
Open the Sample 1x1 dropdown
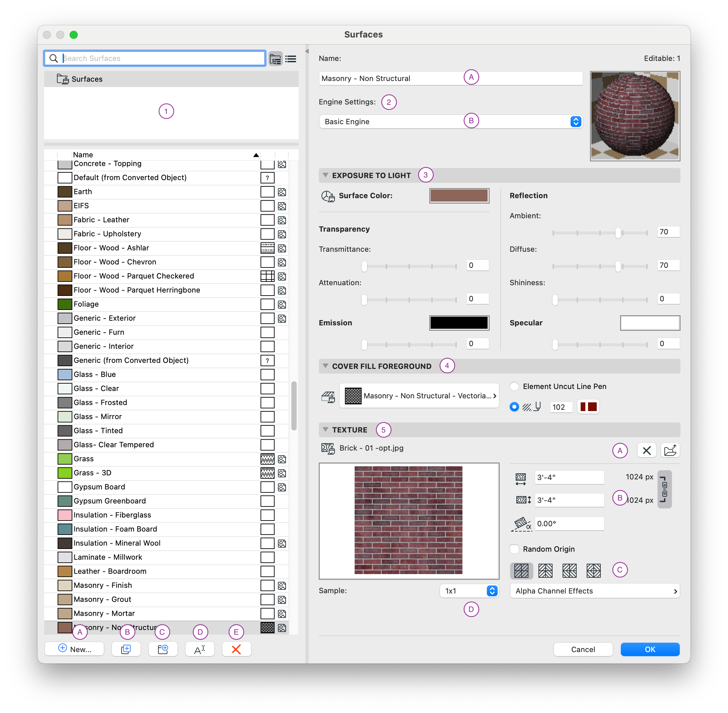pos(469,591)
